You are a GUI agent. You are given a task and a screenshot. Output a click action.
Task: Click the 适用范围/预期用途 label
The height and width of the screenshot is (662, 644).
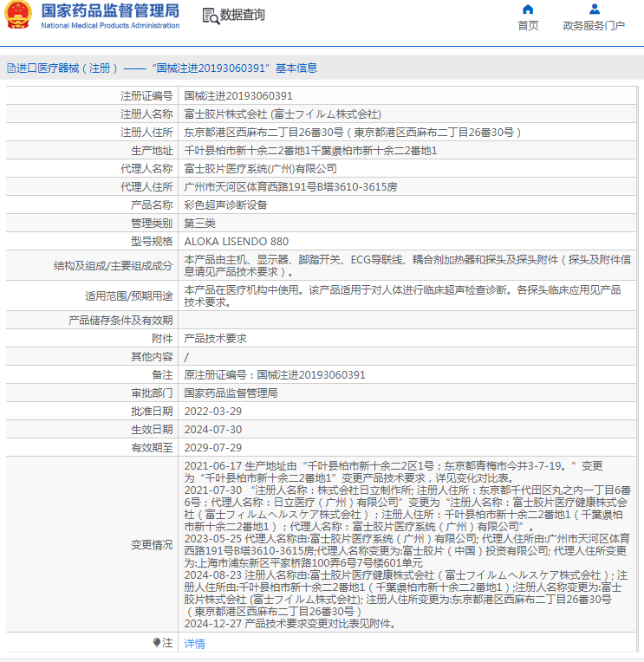[x=129, y=296]
